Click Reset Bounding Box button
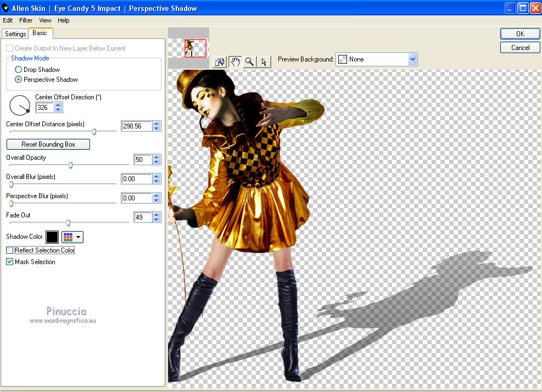Screen dimensions: 542x392 [x=48, y=144]
